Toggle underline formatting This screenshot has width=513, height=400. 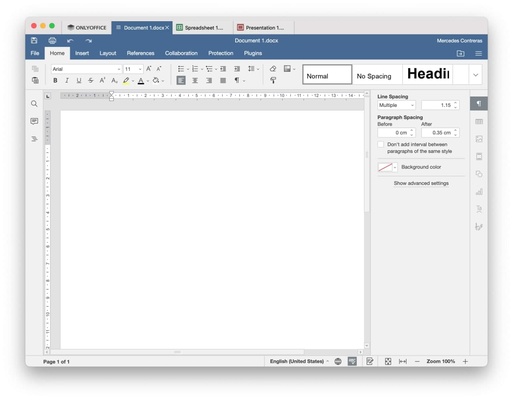79,80
